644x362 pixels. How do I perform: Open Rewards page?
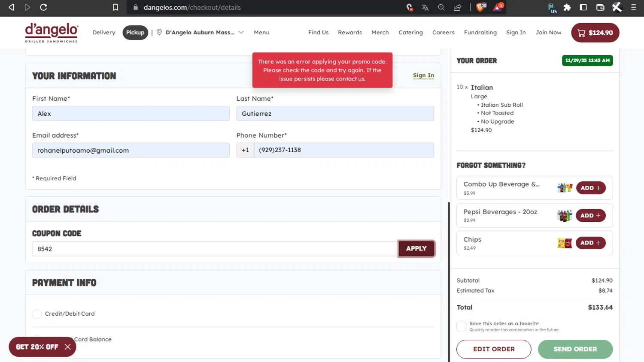pos(350,33)
